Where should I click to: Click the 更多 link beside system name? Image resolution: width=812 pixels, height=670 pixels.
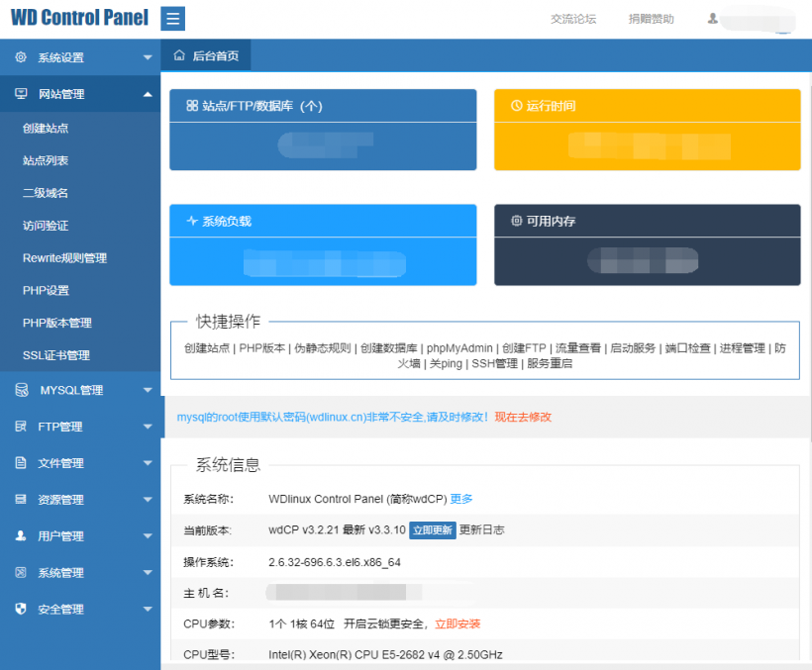[x=461, y=499]
